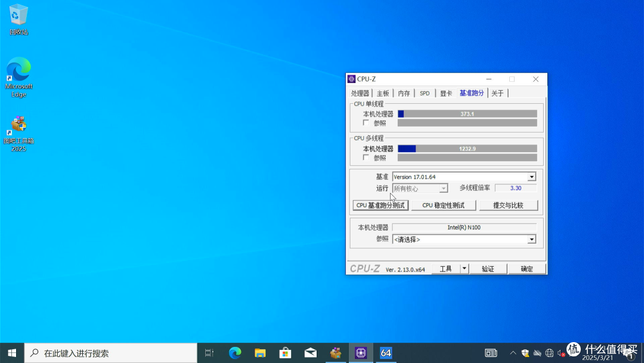
Task: Enable 参照 checkbox under CPU 单线程
Action: pos(366,123)
